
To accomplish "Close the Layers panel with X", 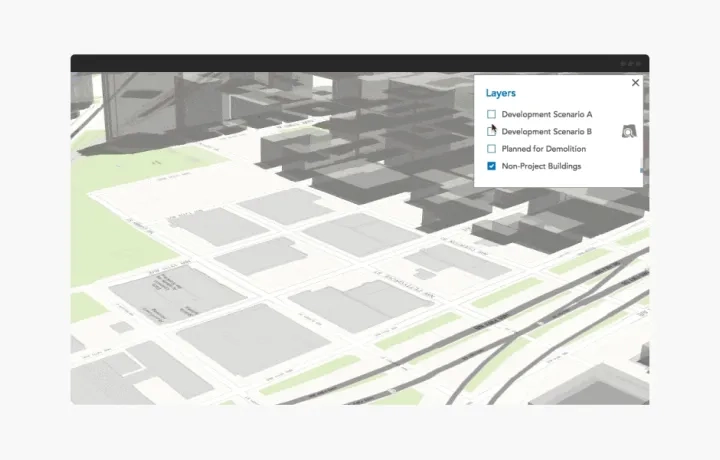I will pos(635,83).
